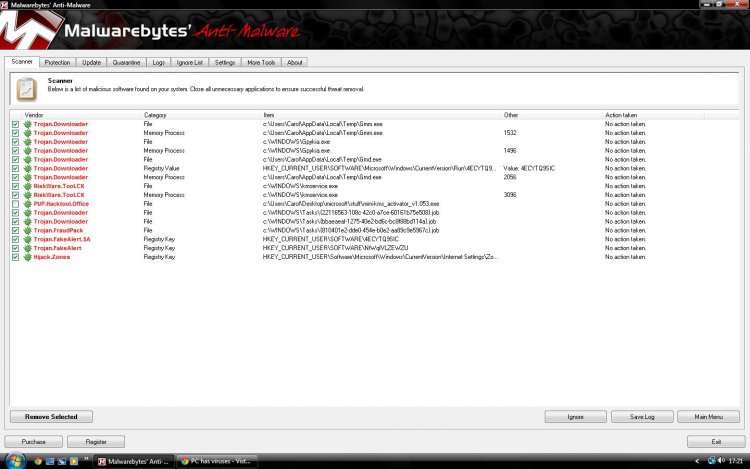Image resolution: width=750 pixels, height=469 pixels.
Task: Launch Chrome from the quick launch bar
Action: (x=38, y=461)
